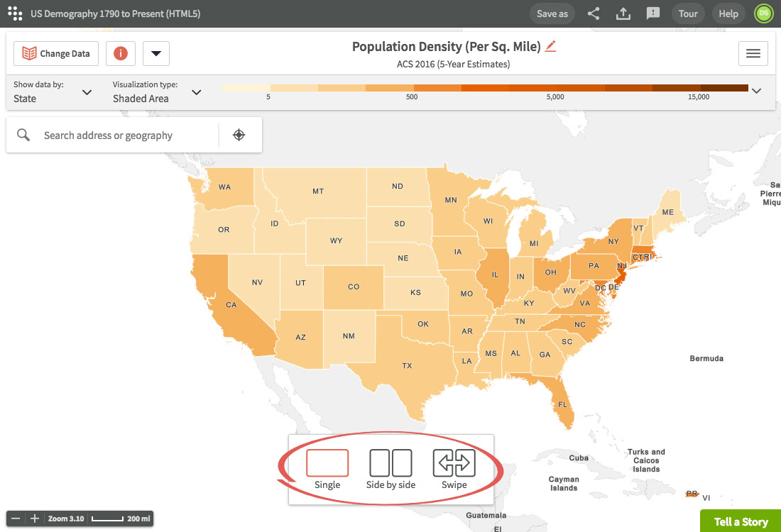Select the Single map view mode
This screenshot has width=781, height=532.
[327, 463]
